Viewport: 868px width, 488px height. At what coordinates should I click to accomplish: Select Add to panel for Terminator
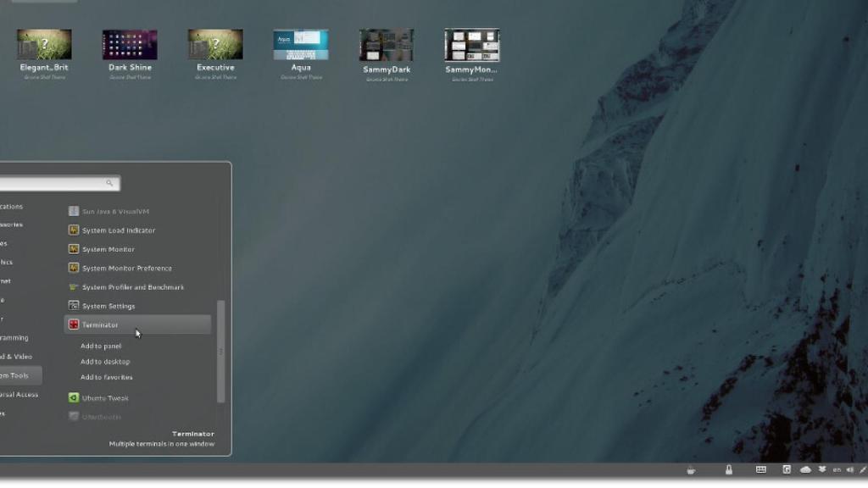pos(101,346)
